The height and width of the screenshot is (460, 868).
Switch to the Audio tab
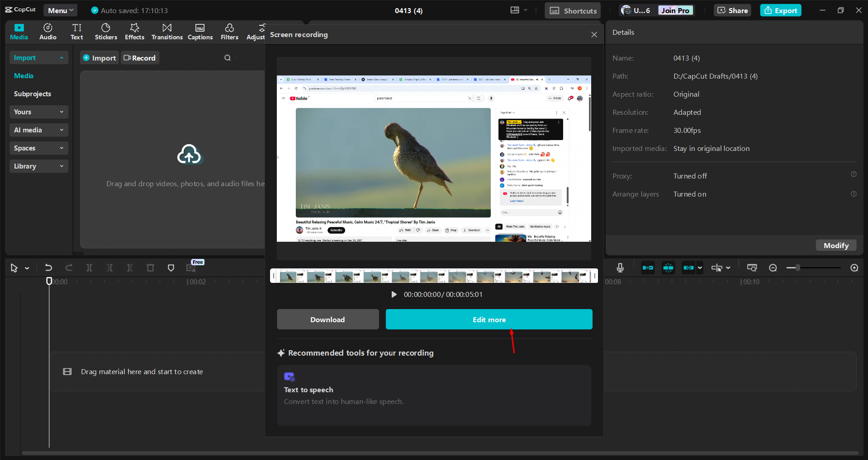48,32
